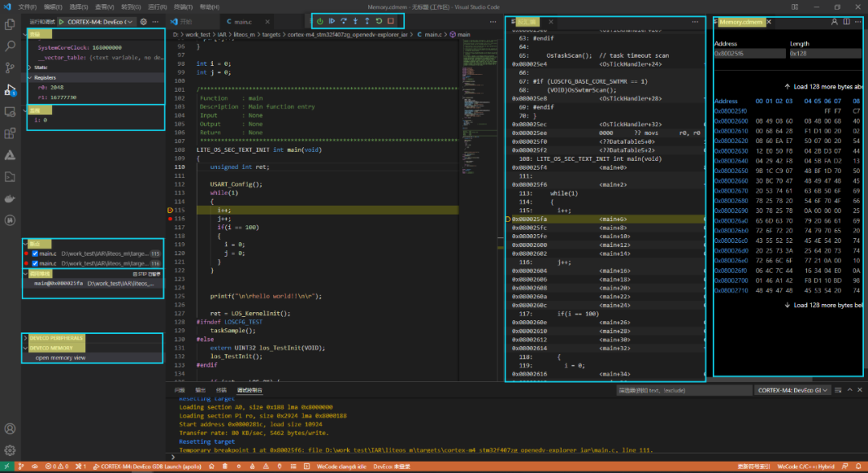
Task: Toggle breakpoint at line 115 gutter
Action: pos(170,210)
